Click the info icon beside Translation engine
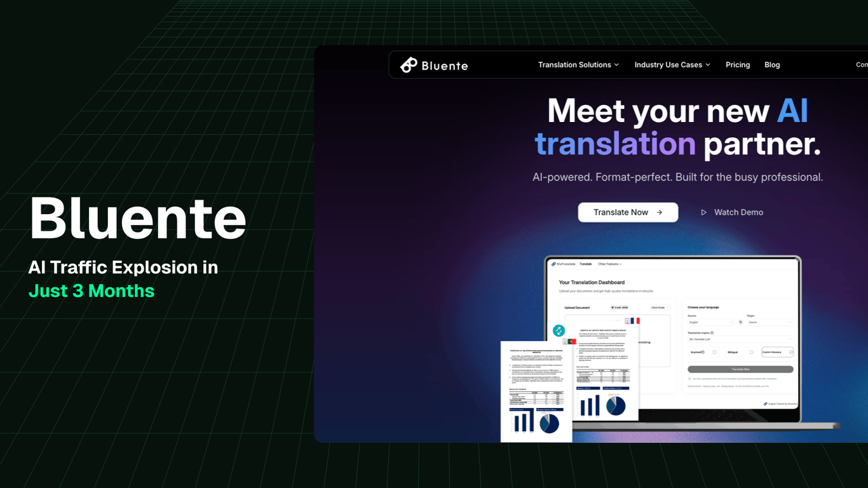Screen dimensions: 868x488 click(712, 333)
